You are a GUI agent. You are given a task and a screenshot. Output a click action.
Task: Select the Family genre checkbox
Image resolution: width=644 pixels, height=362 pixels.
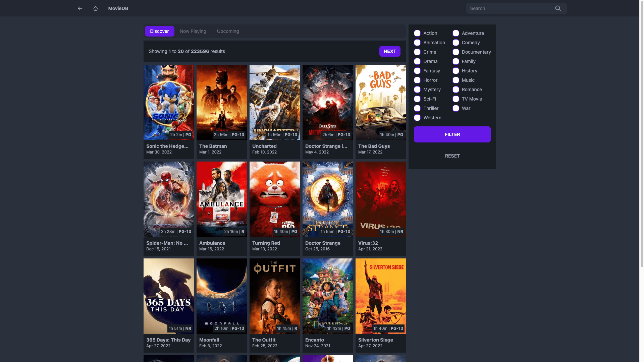[455, 61]
